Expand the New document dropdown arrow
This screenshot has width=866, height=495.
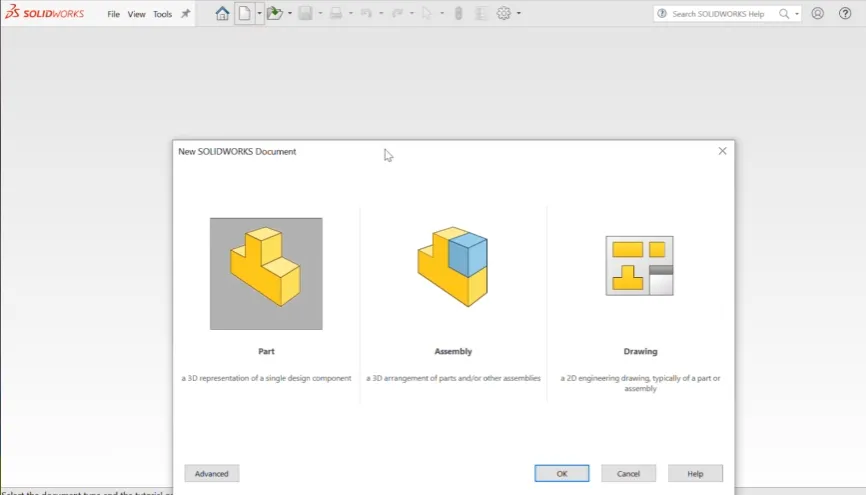pos(259,13)
